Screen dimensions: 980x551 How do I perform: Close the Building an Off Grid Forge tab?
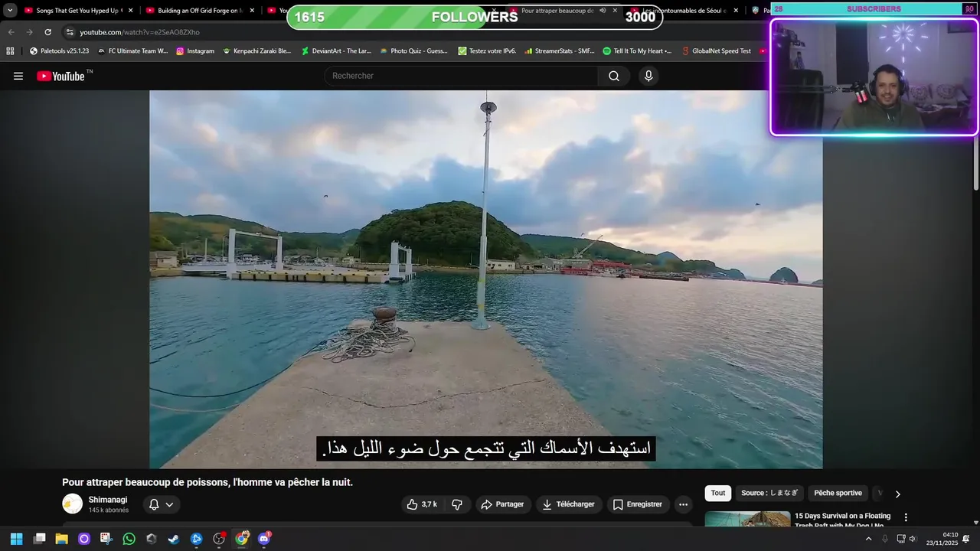coord(252,11)
